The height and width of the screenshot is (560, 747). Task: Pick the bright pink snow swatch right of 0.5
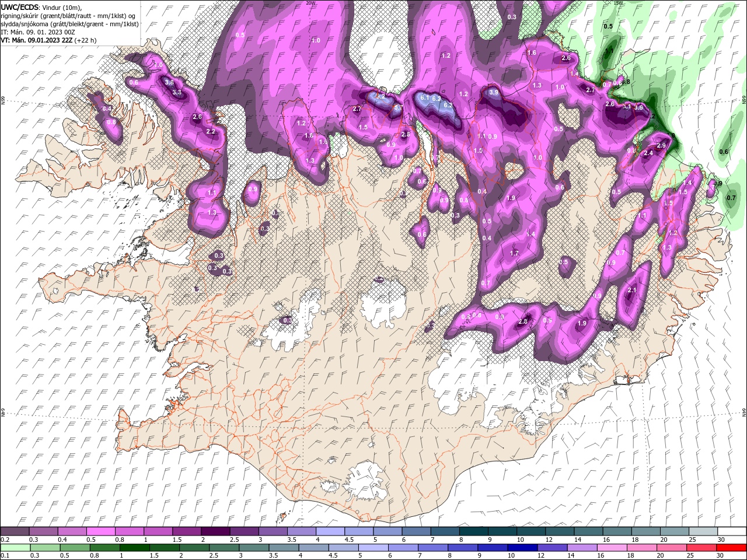[100, 531]
